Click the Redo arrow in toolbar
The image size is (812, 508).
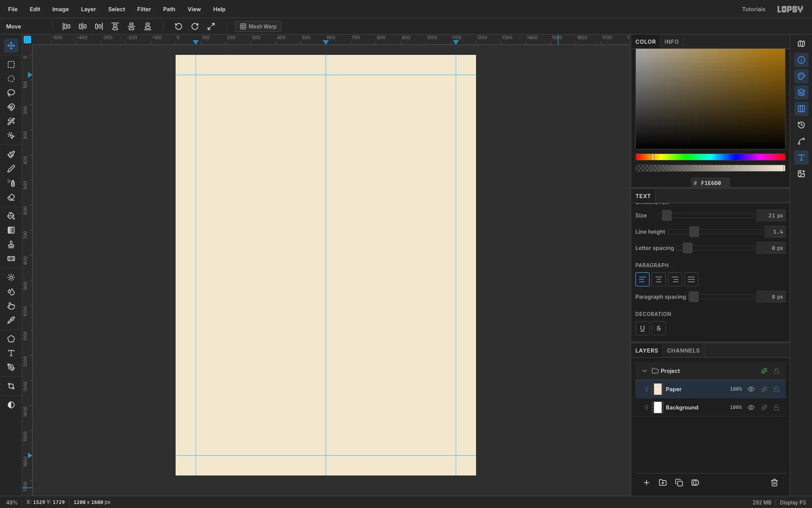coord(195,26)
